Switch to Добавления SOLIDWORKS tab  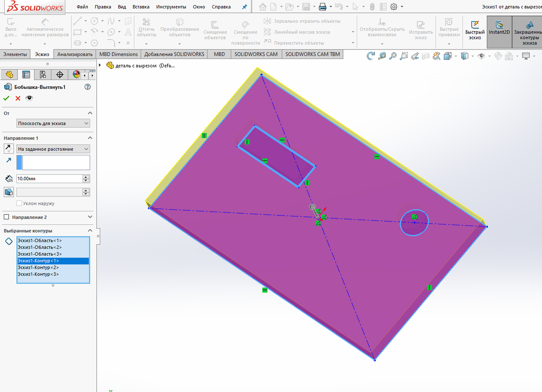click(x=174, y=54)
